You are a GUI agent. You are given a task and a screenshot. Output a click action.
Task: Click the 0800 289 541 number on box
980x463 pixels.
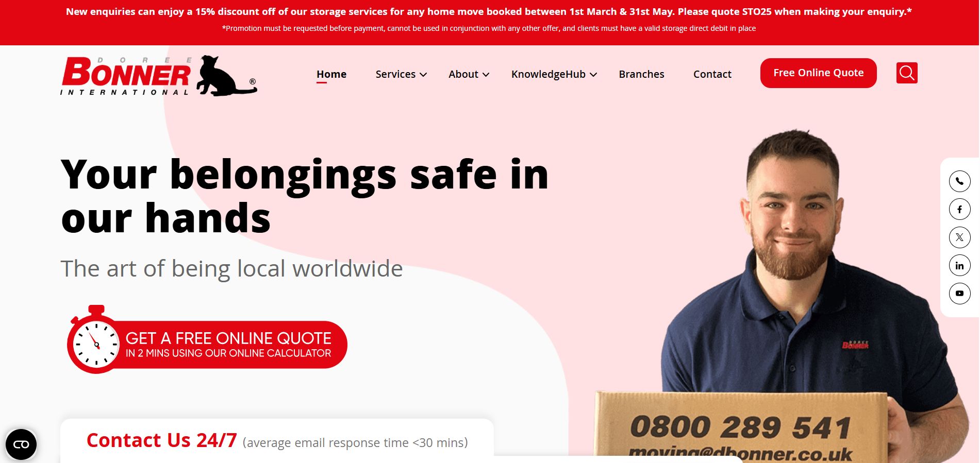[740, 427]
